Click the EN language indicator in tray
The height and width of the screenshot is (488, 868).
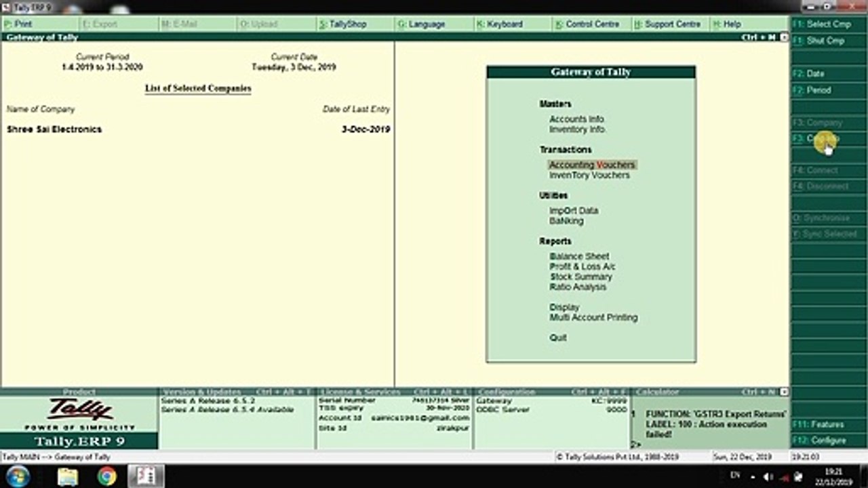coord(735,476)
